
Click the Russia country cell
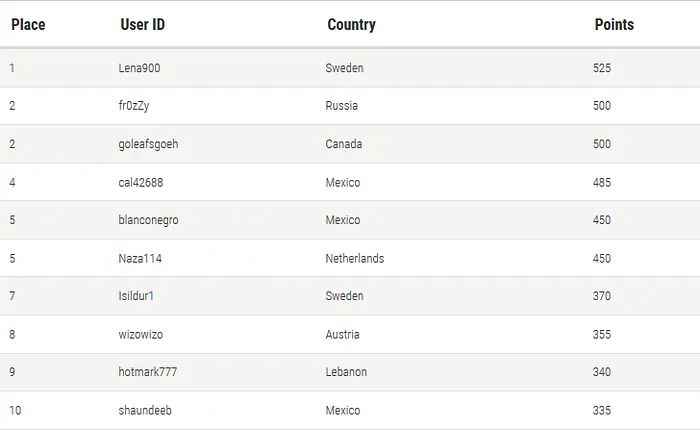(341, 106)
